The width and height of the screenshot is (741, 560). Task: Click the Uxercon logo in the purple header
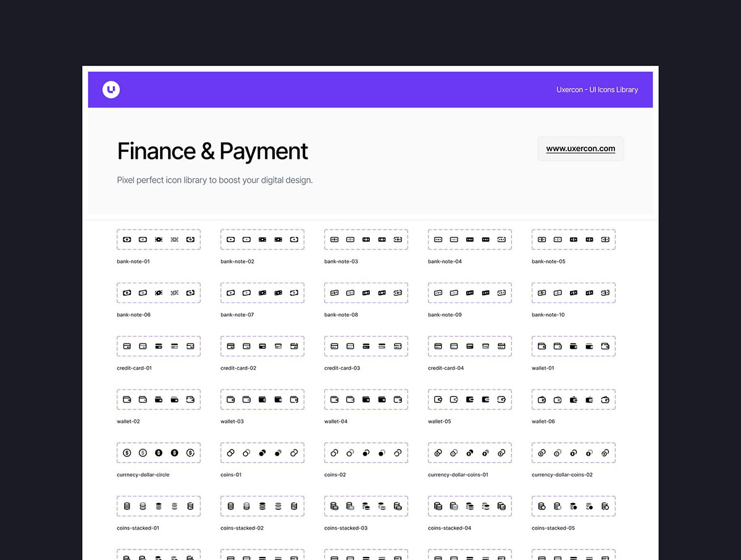pos(111,90)
